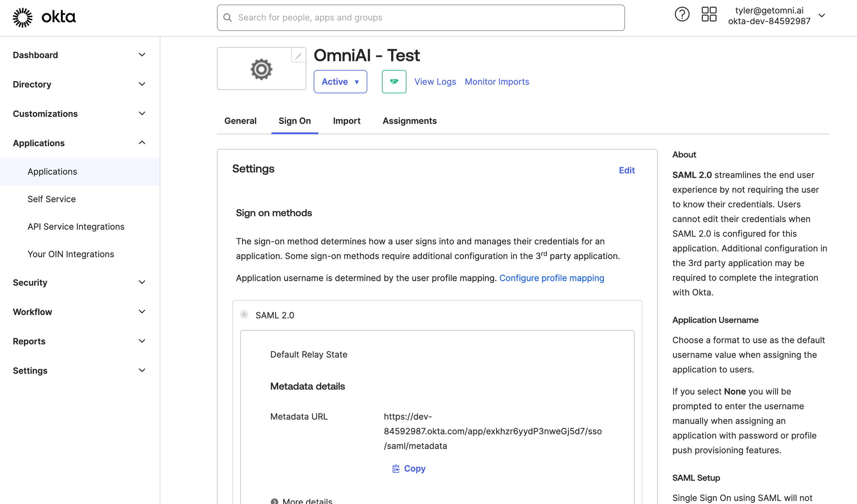857x504 pixels.
Task: Open the help question mark icon
Action: pyautogui.click(x=682, y=14)
